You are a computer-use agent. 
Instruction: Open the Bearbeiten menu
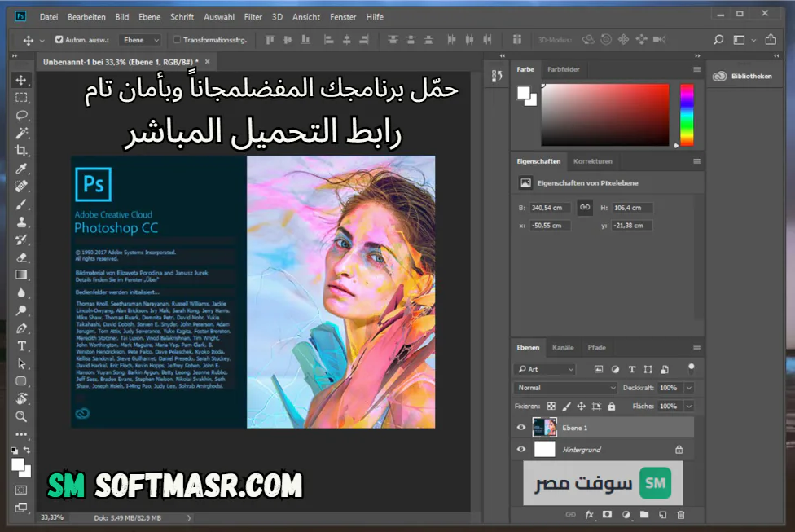click(x=86, y=17)
